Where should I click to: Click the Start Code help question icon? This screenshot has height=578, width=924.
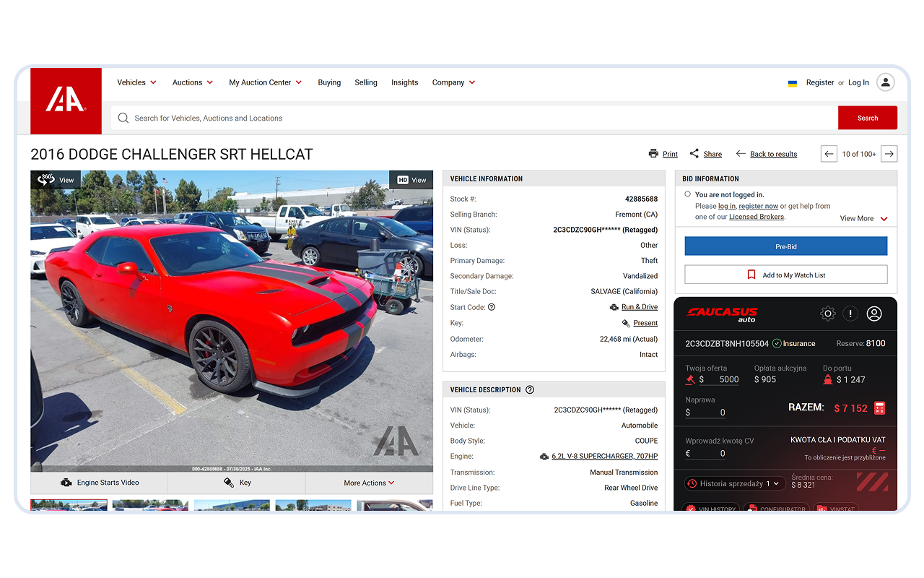point(492,307)
